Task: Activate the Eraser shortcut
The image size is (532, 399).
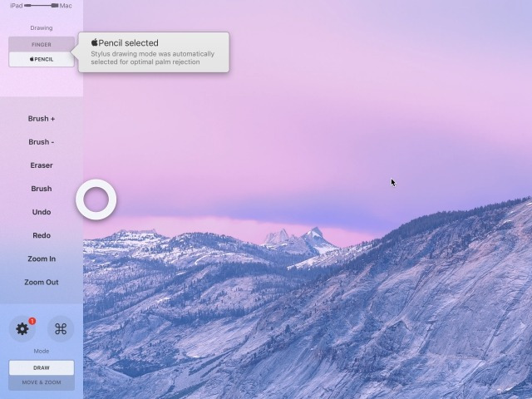Action: tap(42, 165)
